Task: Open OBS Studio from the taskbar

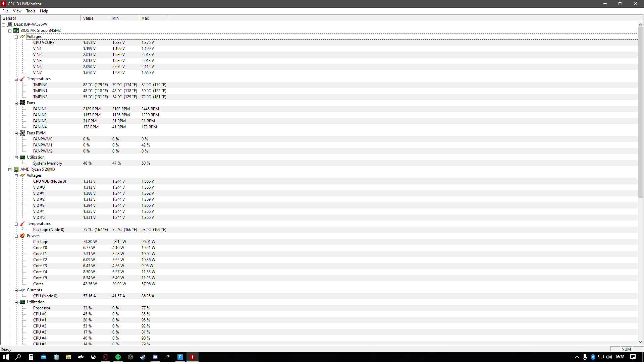Action: [130, 357]
